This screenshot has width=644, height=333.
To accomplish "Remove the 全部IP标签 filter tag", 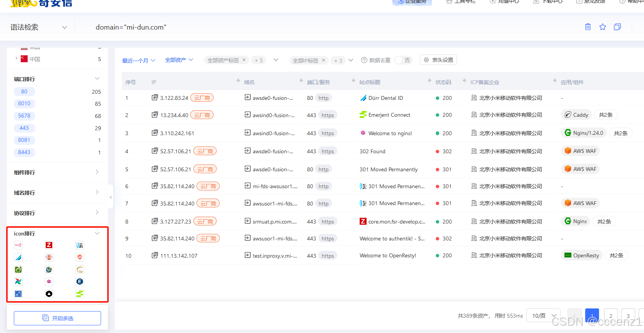I will (x=324, y=60).
